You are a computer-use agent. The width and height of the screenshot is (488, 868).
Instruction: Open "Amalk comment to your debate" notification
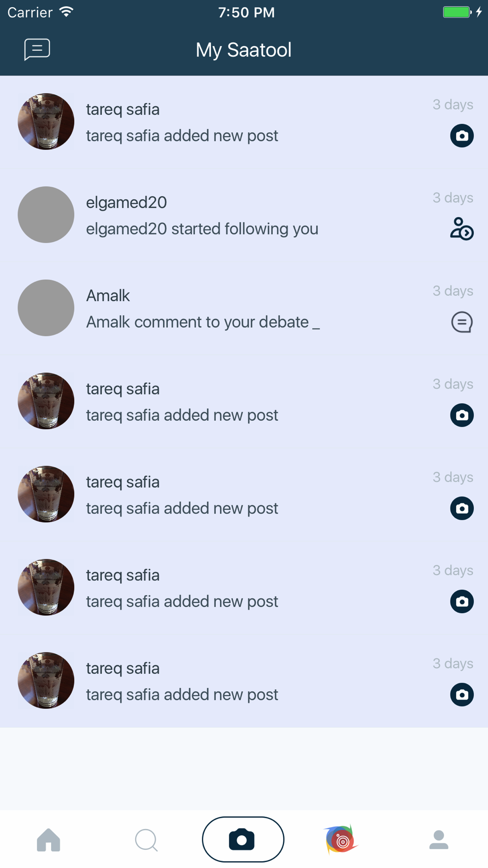click(x=203, y=322)
